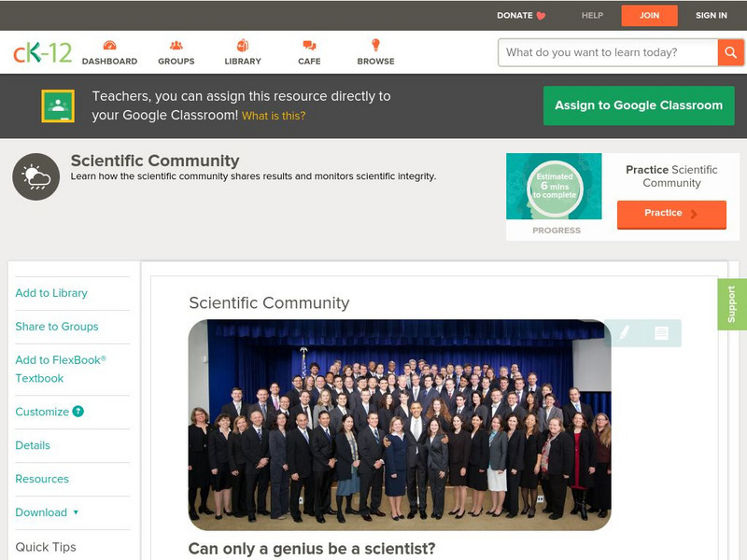The image size is (747, 560).
Task: Click the Donate heart link
Action: 521,15
